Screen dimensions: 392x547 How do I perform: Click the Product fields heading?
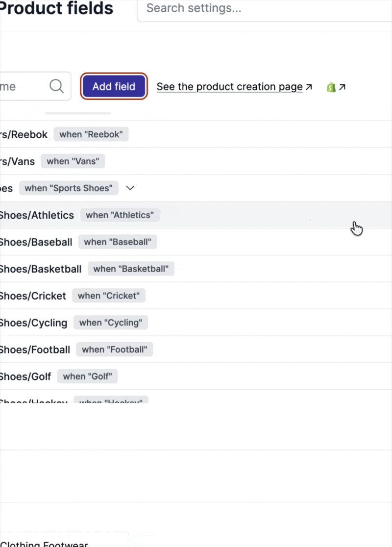56,8
